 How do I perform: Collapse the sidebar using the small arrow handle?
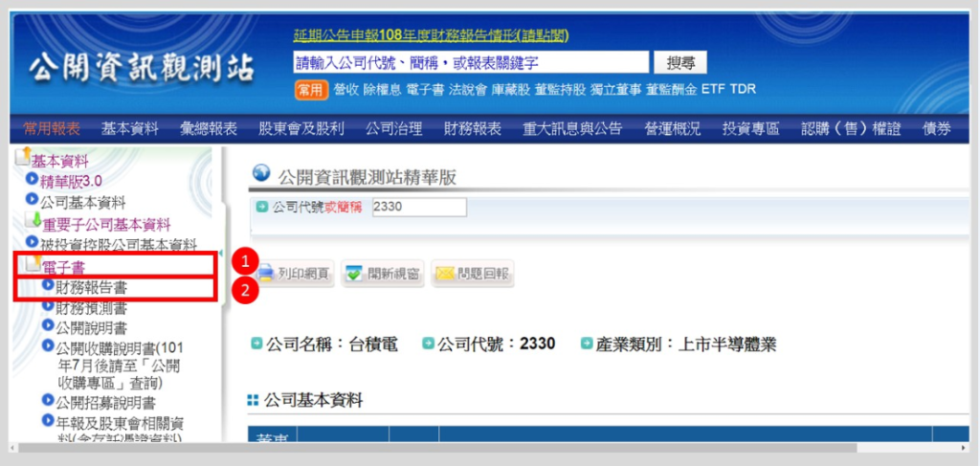[x=221, y=253]
